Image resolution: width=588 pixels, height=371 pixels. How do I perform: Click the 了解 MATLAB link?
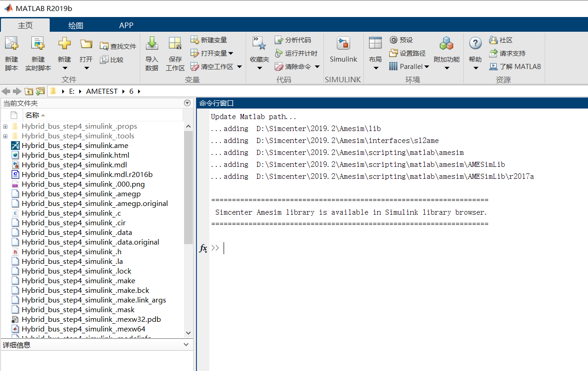[515, 66]
